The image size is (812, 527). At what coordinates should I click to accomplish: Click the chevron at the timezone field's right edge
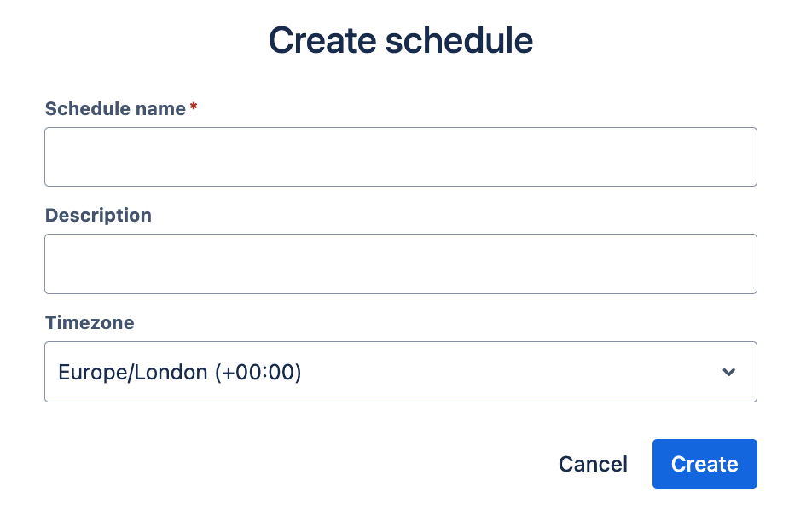729,372
